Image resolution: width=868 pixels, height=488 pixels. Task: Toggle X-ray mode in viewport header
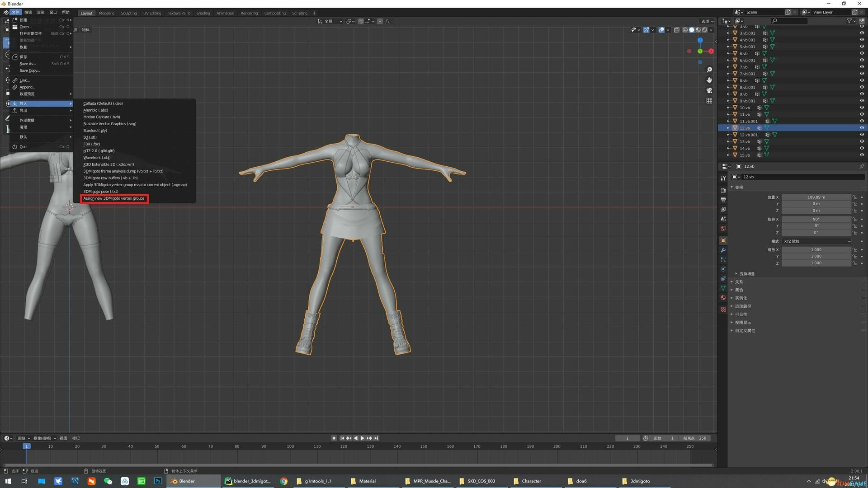pos(676,30)
